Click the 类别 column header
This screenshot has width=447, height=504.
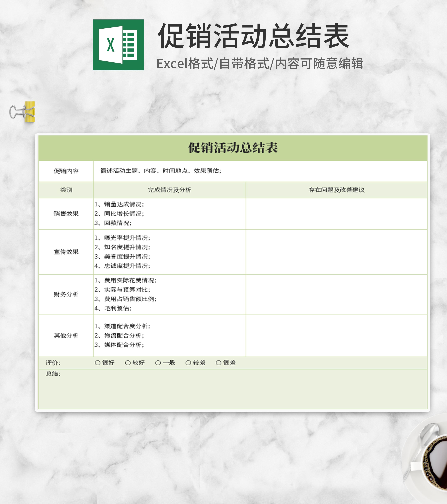(66, 190)
